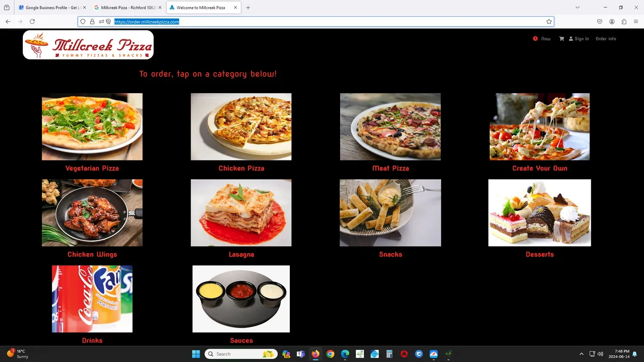Open the volume speaker tray icon
This screenshot has width=644, height=362.
tap(600, 354)
